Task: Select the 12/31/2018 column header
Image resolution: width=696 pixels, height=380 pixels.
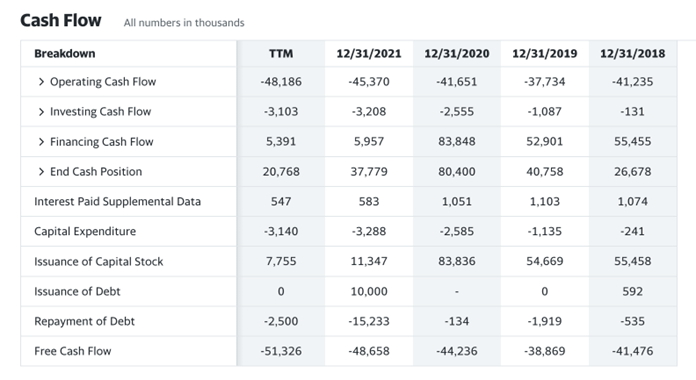Action: pyautogui.click(x=633, y=54)
